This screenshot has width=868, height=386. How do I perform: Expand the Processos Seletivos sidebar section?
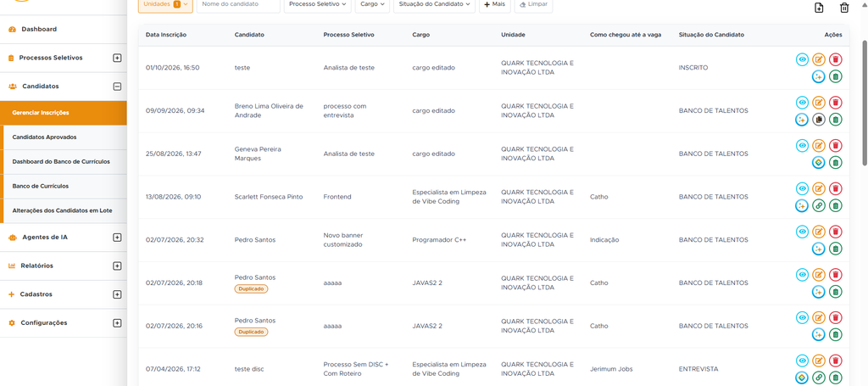point(117,58)
